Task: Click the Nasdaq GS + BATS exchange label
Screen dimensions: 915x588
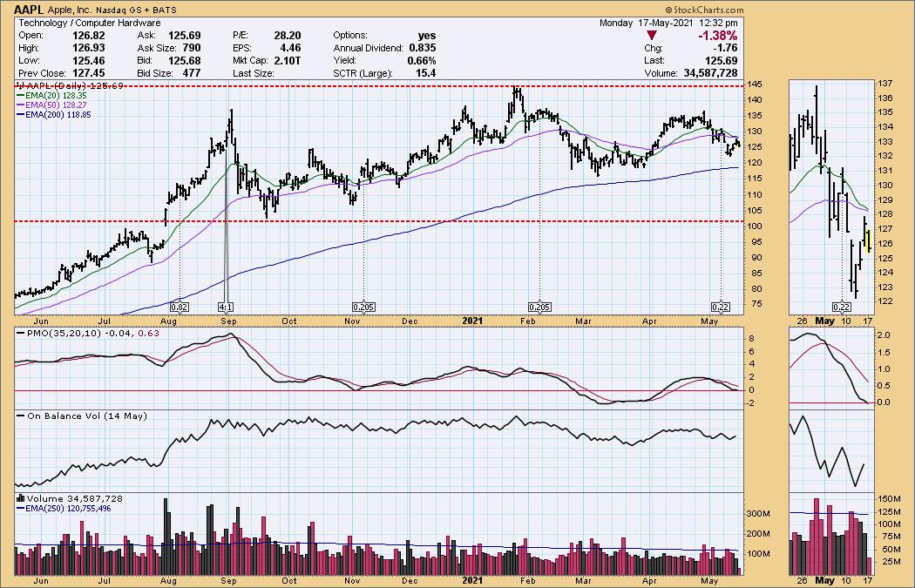Action: coord(134,10)
